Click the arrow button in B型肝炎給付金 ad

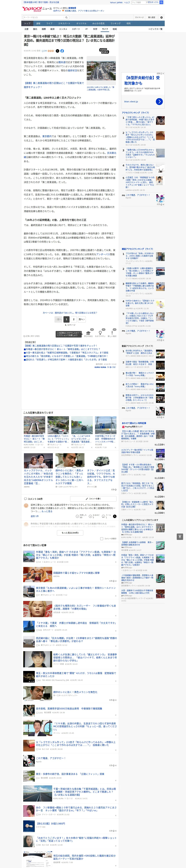[x=159, y=101]
